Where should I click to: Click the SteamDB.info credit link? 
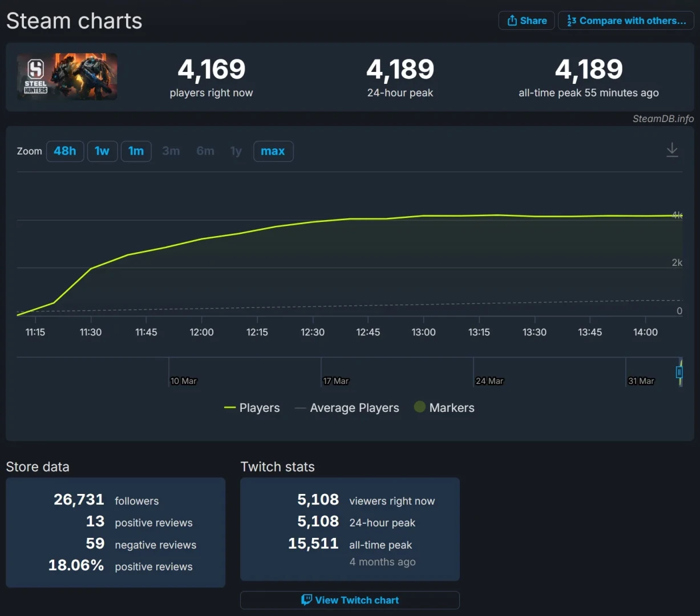(663, 119)
